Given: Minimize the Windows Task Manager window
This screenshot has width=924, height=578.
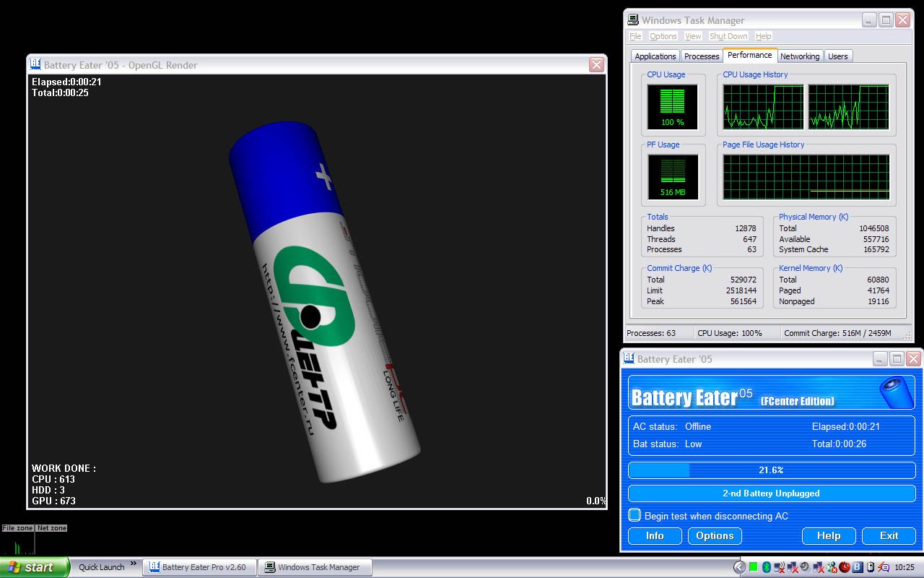Looking at the screenshot, I should tap(869, 20).
